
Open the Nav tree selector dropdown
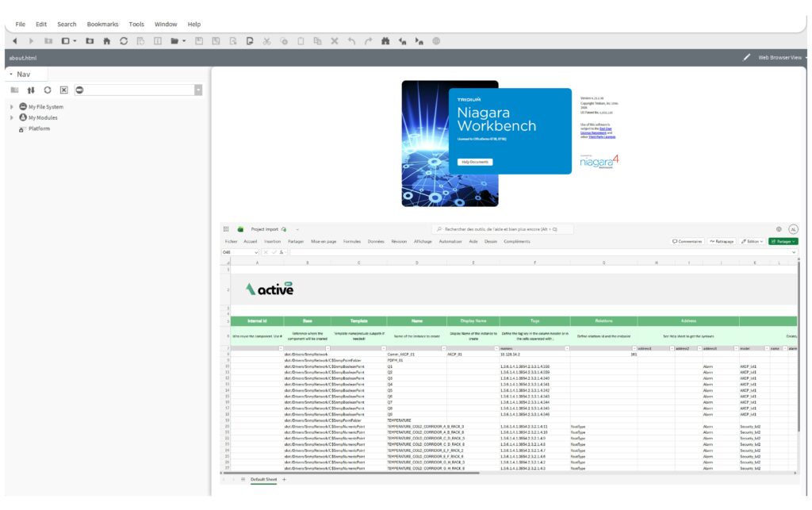(198, 90)
